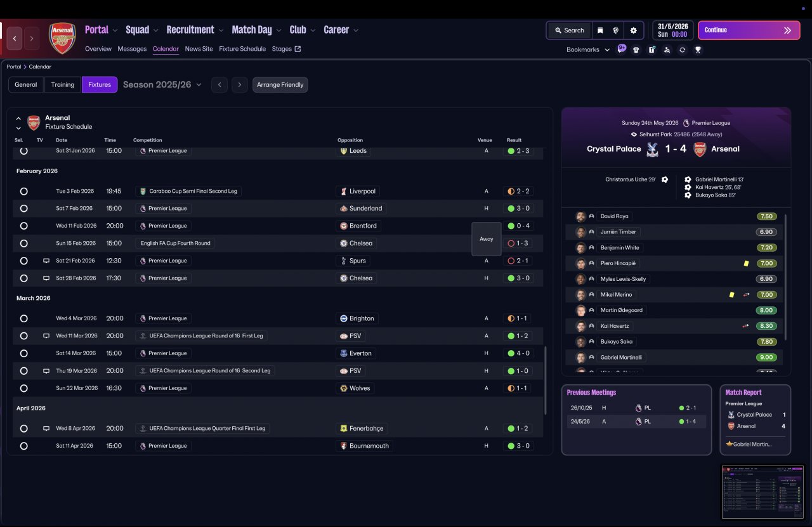Image resolution: width=812 pixels, height=527 pixels.
Task: Select the radio for Chelsea FA Cup fixture
Action: click(x=23, y=243)
